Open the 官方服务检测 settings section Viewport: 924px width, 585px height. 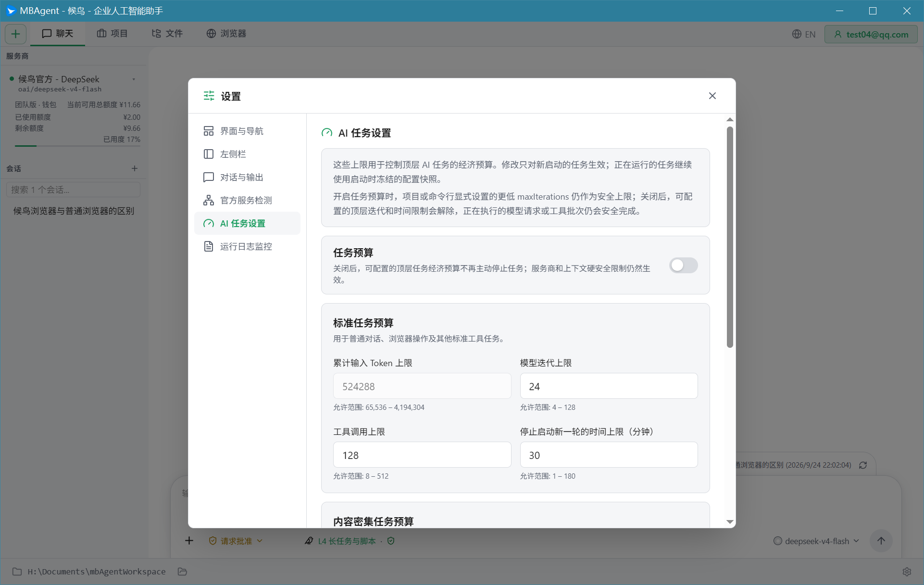tap(247, 200)
